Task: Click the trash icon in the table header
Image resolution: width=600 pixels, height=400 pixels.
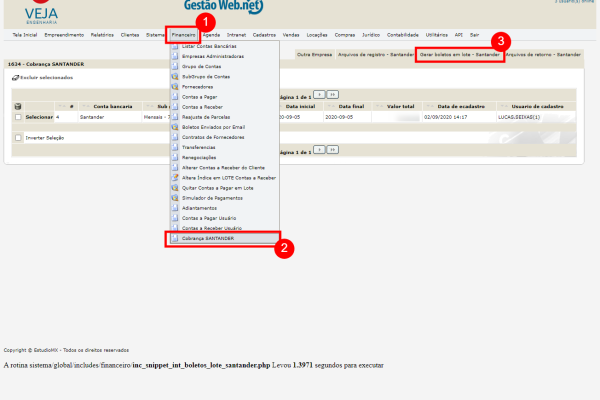Action: pyautogui.click(x=18, y=105)
